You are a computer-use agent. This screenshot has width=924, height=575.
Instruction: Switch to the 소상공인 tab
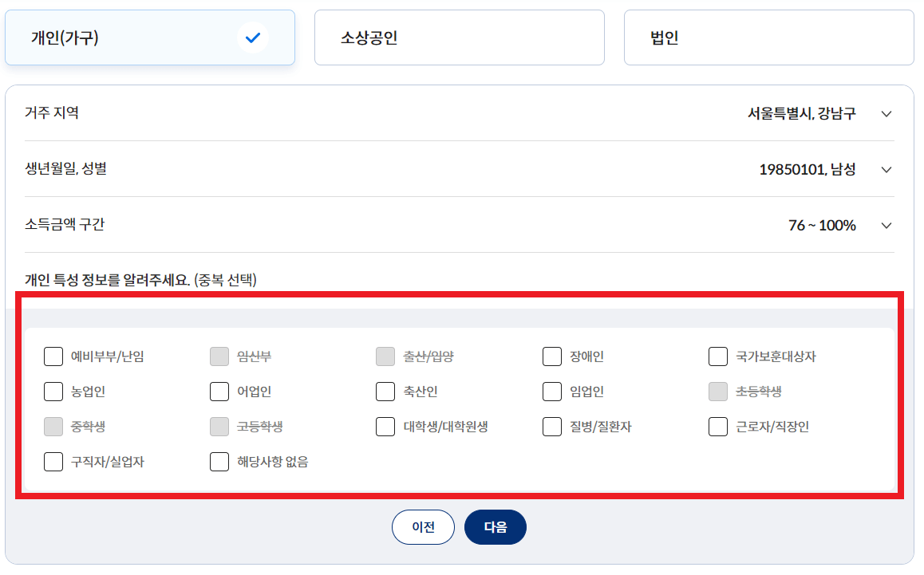460,37
